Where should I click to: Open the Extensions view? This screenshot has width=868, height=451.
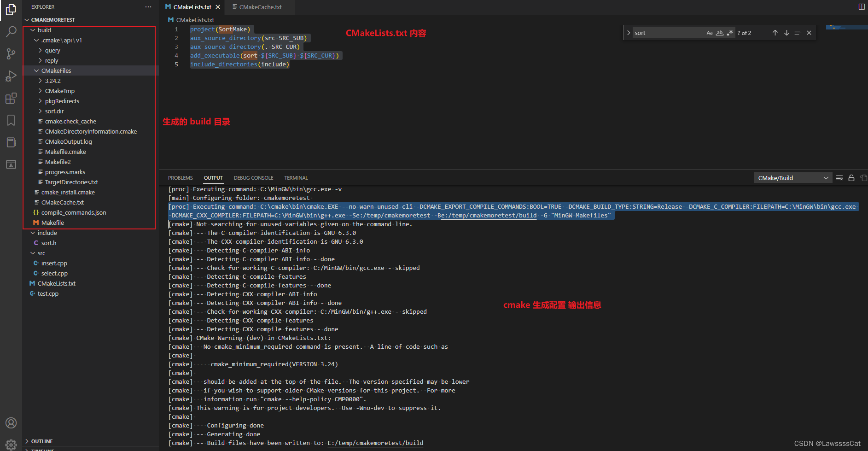pyautogui.click(x=11, y=98)
